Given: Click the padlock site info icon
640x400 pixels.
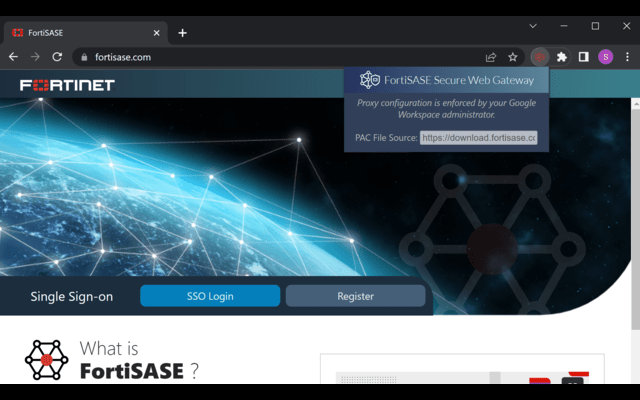Looking at the screenshot, I should click(84, 57).
